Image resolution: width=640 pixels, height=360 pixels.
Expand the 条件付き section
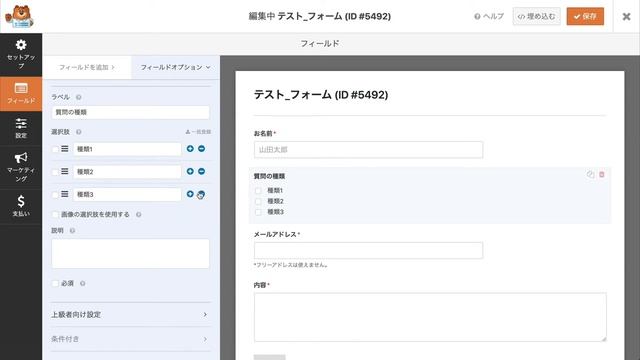(130, 339)
